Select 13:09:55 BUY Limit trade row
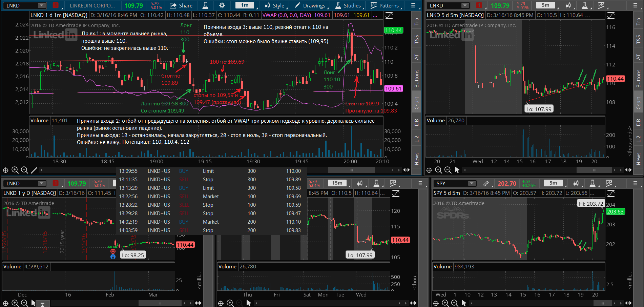Screen dimensions: 644x307 point(211,171)
